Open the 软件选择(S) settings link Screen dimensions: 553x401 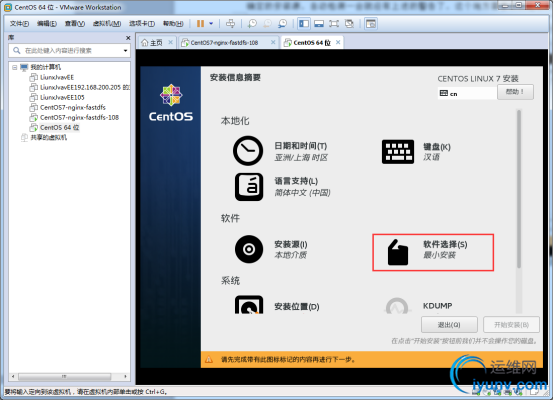pos(445,244)
